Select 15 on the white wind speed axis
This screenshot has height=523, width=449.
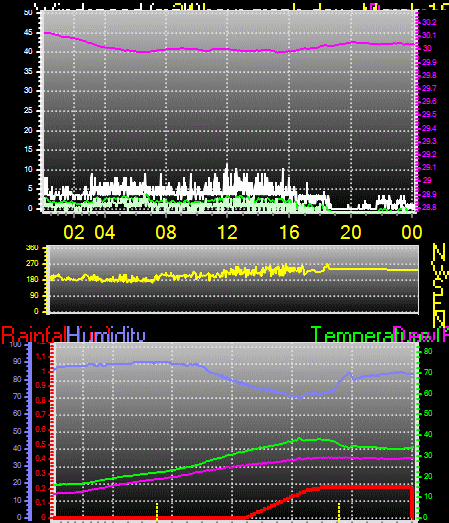tap(28, 150)
